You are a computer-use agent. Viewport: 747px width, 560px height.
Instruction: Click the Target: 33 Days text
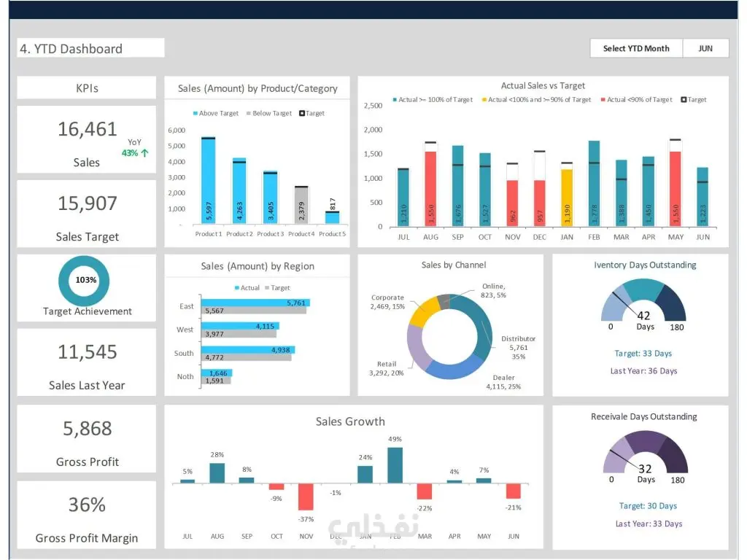(x=643, y=354)
